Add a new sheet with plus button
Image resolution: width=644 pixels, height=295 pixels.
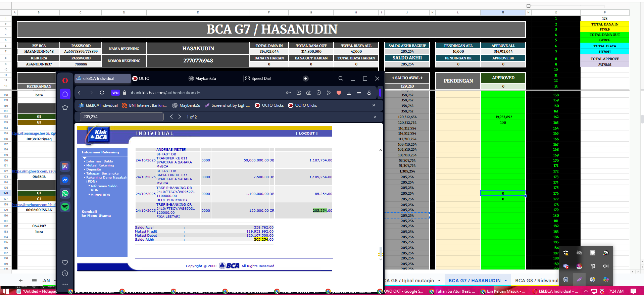pyautogui.click(x=21, y=281)
